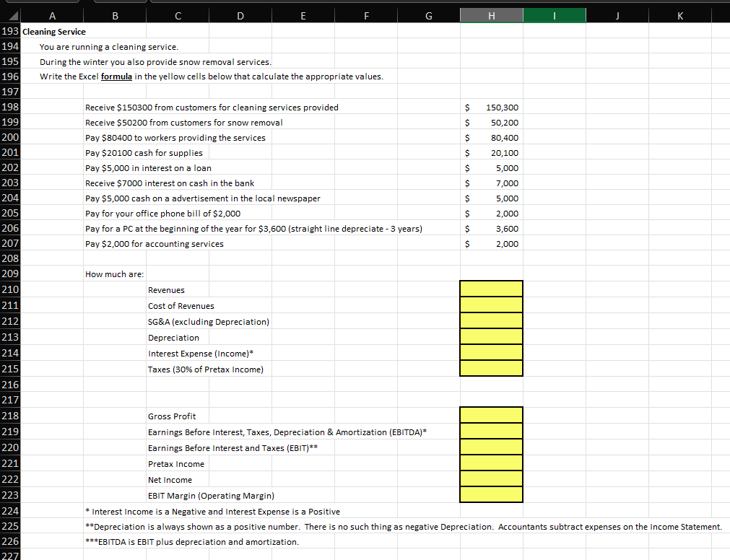Click the 'Taxes (30% of Pretax Income)' label
Viewport: 730px width, 560px height.
(x=205, y=369)
